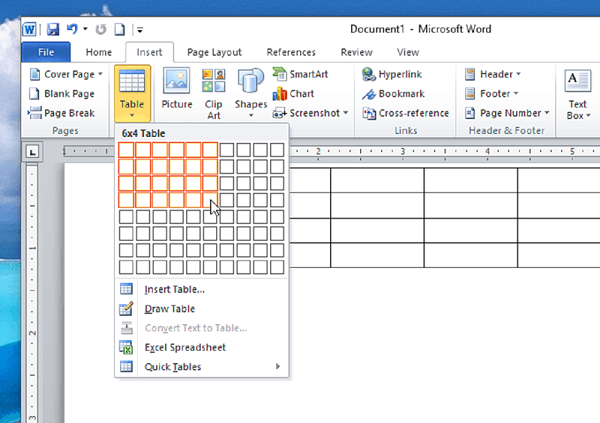This screenshot has height=423, width=600.
Task: Open the View tab
Action: click(408, 52)
